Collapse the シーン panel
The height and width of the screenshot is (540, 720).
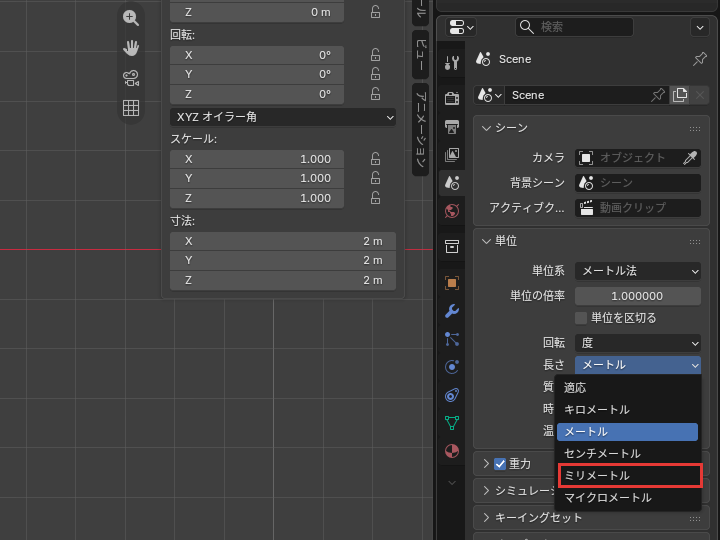(486, 128)
